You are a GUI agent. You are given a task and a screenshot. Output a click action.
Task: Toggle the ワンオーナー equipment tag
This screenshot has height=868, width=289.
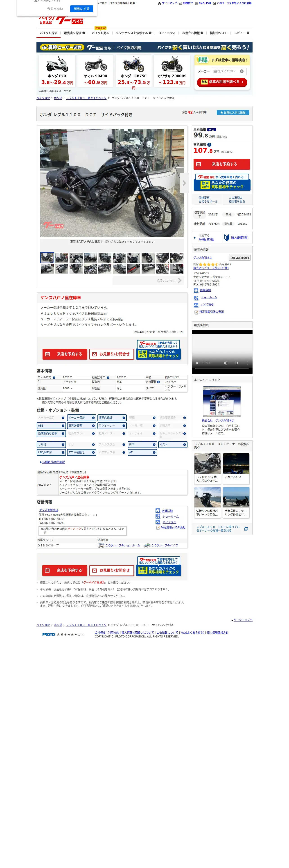tap(112, 426)
